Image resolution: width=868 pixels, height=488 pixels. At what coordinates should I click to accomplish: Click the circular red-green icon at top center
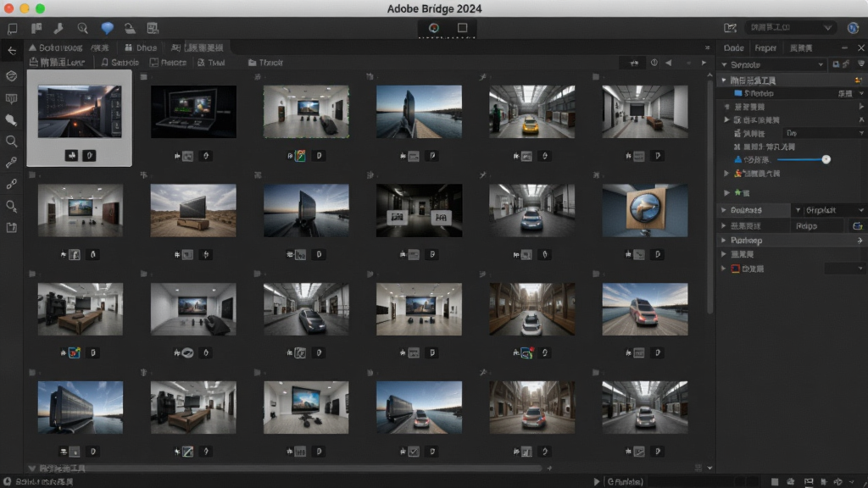(x=434, y=28)
